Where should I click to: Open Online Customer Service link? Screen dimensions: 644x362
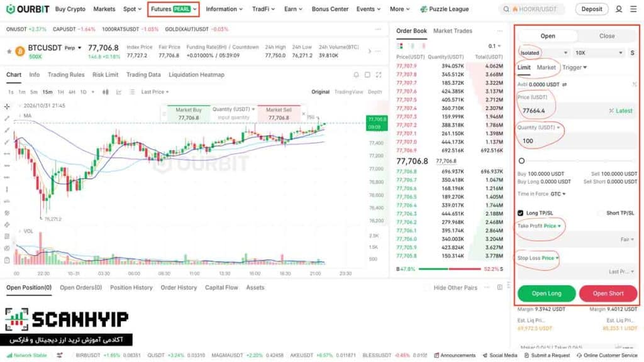(x=607, y=356)
